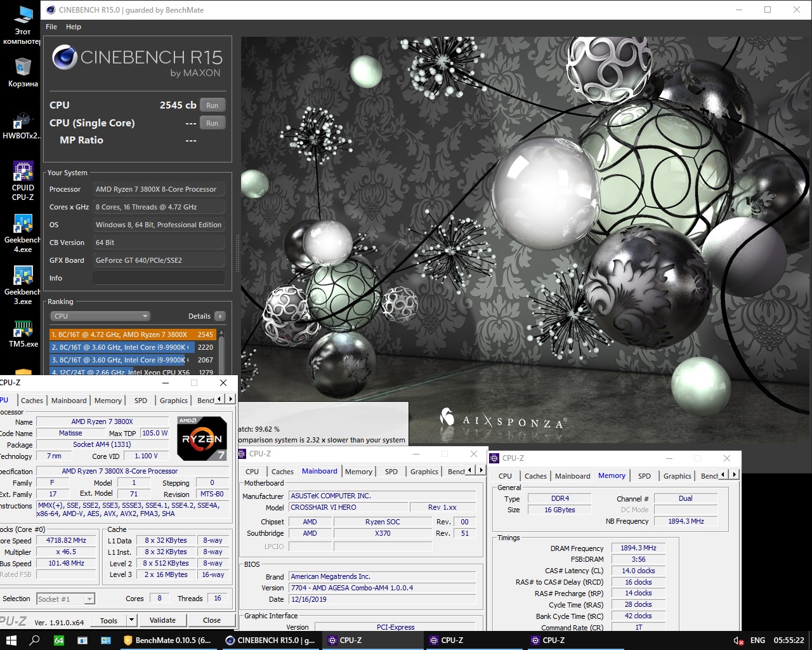
Task: Open Mainboard tab in CPU-Z memory window
Action: (x=573, y=476)
